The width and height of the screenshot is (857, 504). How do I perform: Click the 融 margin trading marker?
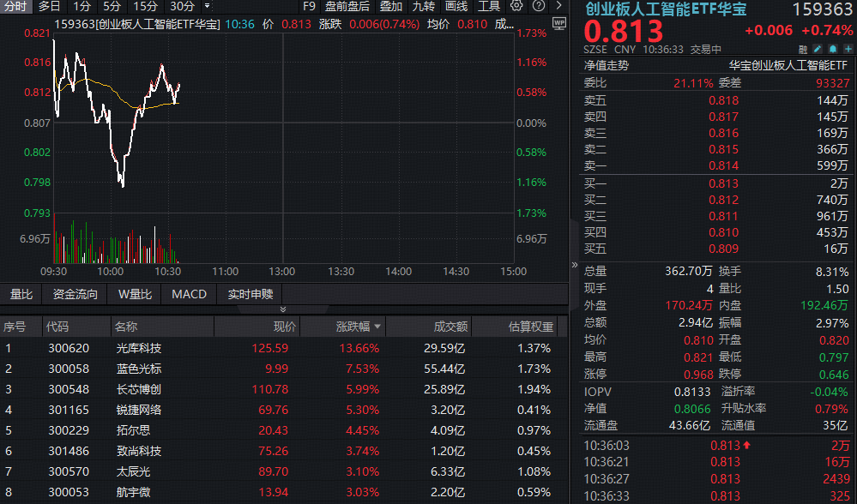click(803, 50)
